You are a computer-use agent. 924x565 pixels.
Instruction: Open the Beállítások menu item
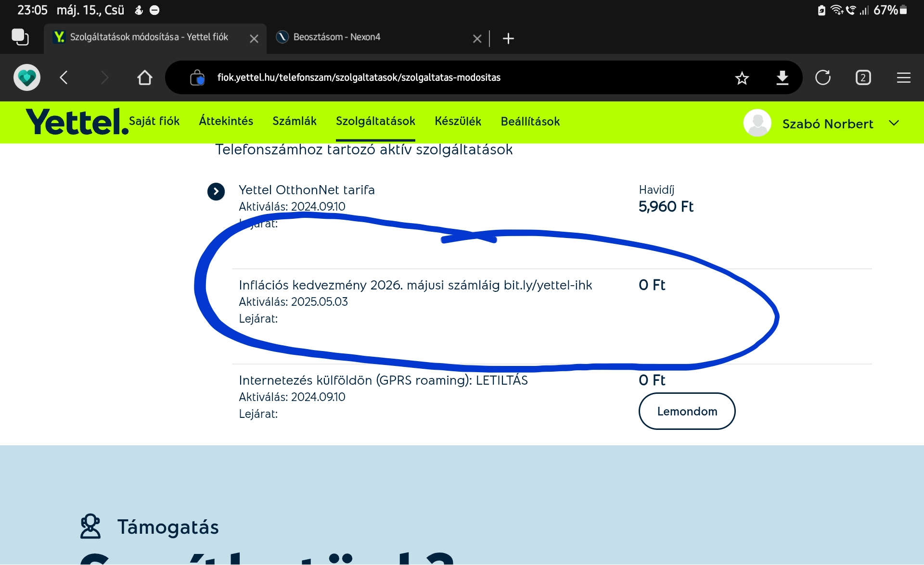point(530,121)
